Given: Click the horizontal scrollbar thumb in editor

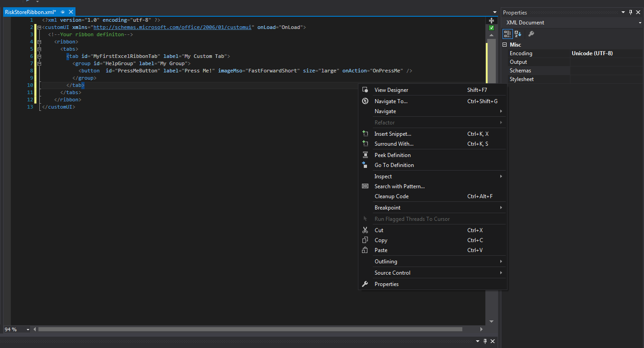Looking at the screenshot, I should point(250,329).
